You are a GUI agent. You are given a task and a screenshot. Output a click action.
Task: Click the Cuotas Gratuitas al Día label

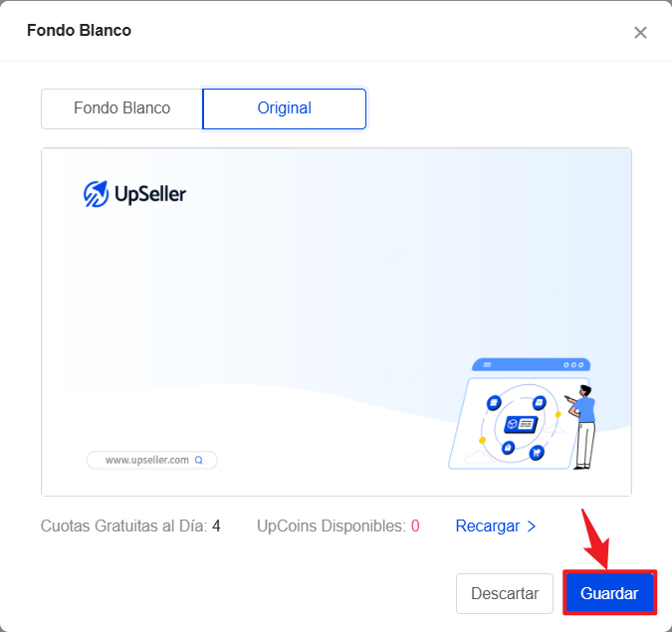tap(123, 526)
